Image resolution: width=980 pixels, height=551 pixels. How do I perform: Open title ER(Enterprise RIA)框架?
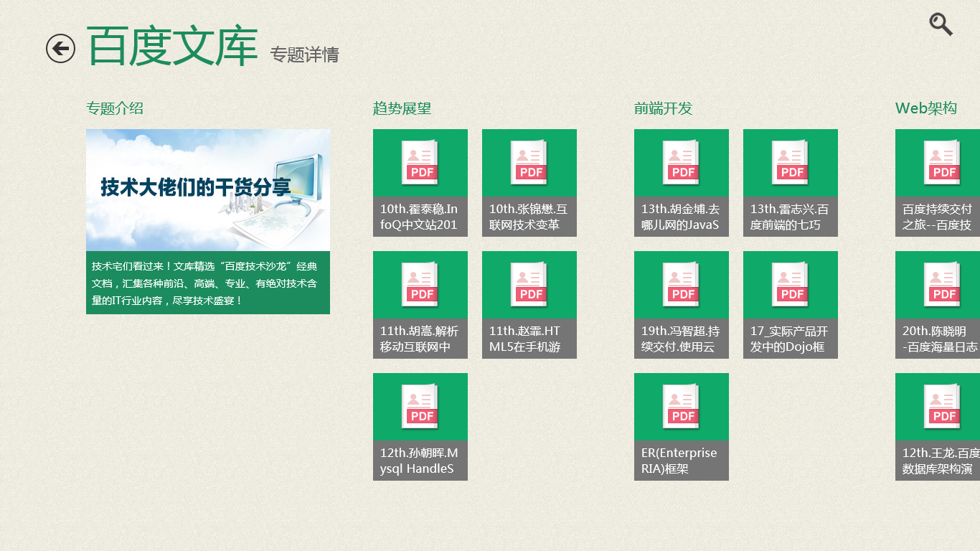pyautogui.click(x=682, y=461)
